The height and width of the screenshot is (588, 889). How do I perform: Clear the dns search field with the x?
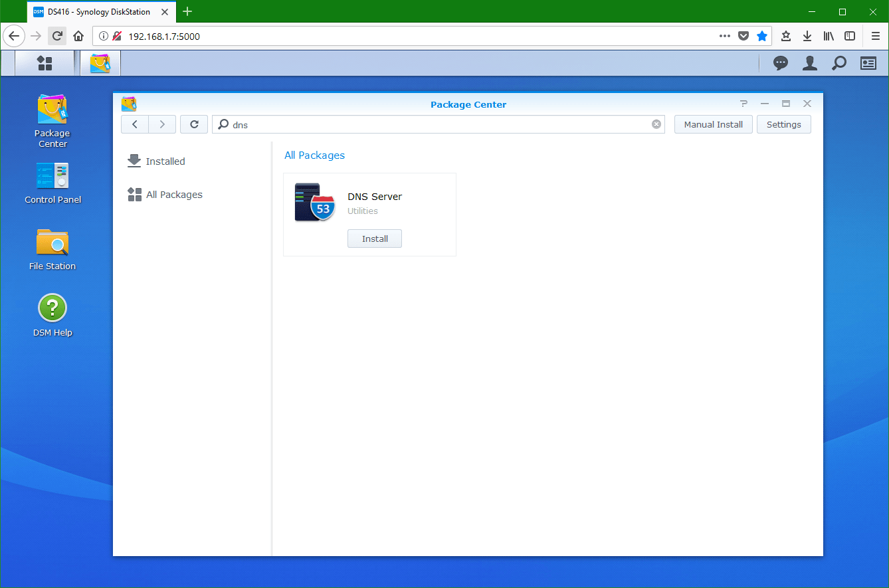coord(656,124)
